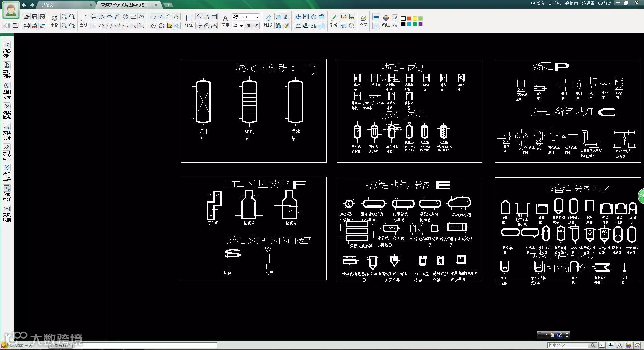644x350 pixels.
Task: Activate the 平移 pan hand tool
Action: pyautogui.click(x=54, y=20)
